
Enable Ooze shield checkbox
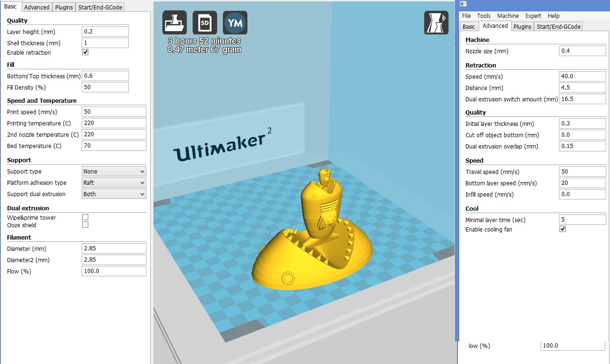85,225
